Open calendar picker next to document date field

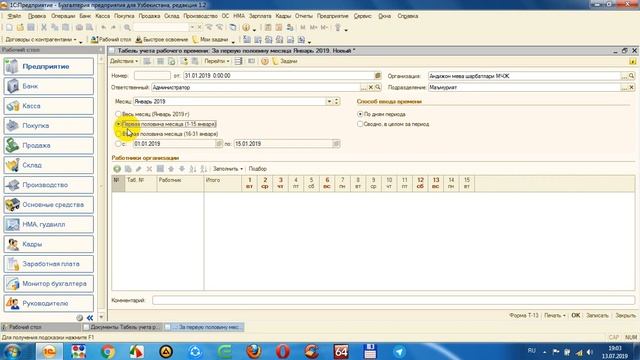click(378, 76)
